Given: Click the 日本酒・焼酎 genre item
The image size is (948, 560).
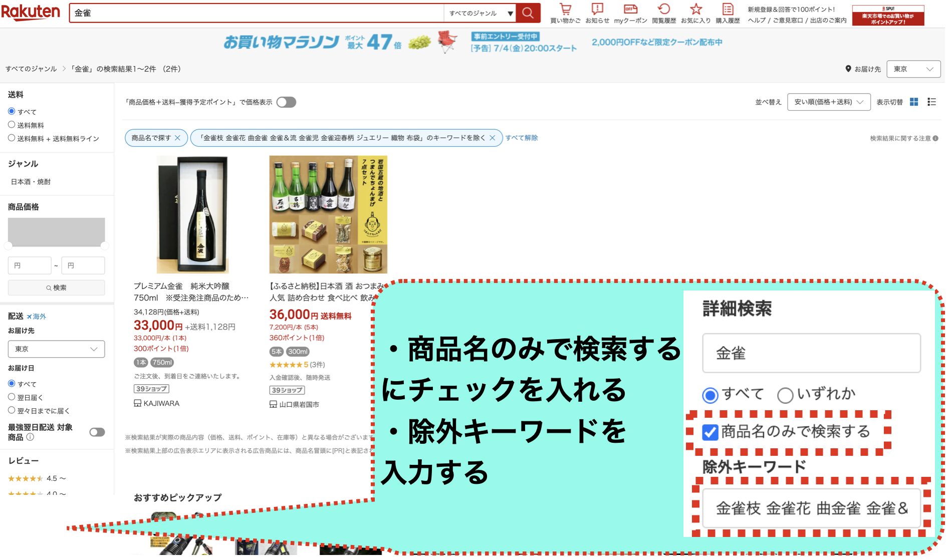Looking at the screenshot, I should click(x=31, y=182).
